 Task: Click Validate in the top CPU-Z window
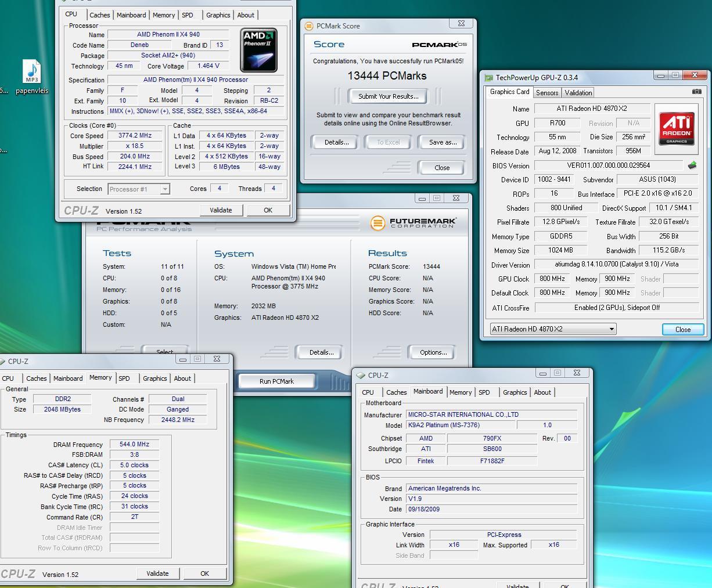pyautogui.click(x=221, y=210)
